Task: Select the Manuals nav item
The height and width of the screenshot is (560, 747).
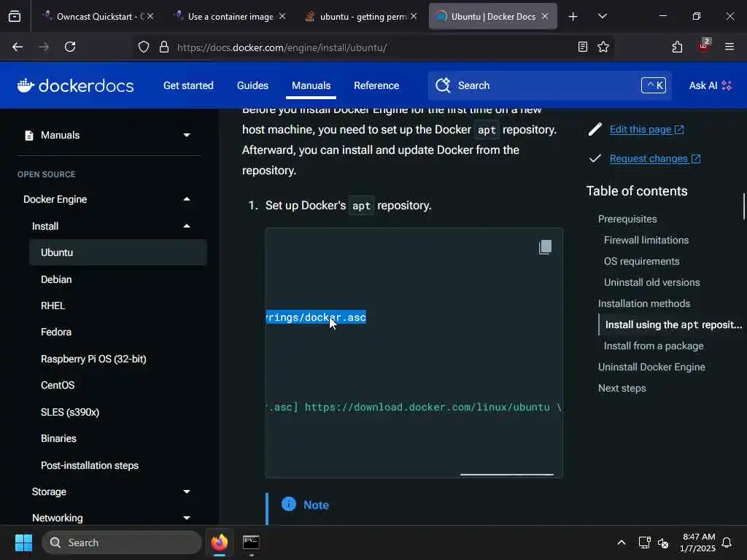Action: [x=311, y=86]
